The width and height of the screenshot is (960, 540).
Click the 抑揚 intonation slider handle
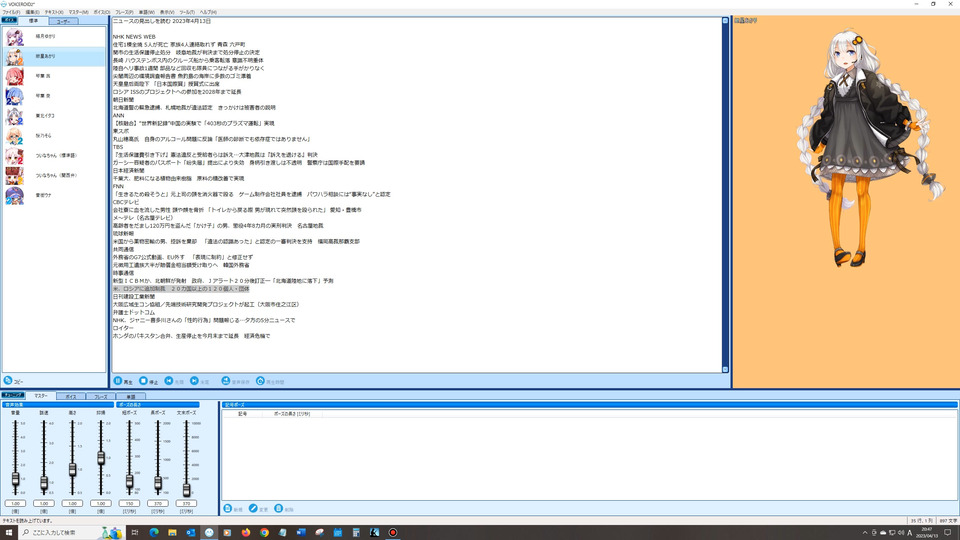coord(101,457)
